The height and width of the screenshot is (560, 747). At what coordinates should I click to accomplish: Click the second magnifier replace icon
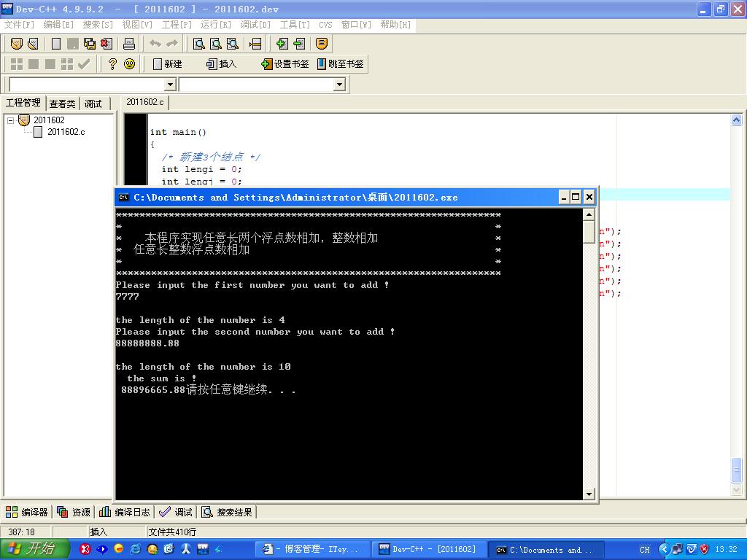(x=215, y=44)
